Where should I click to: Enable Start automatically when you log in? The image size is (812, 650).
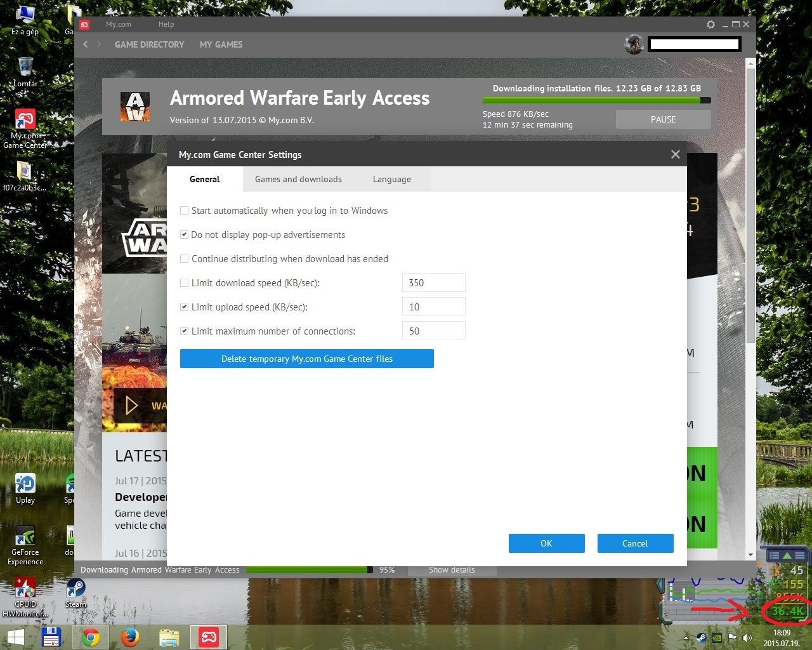click(x=184, y=211)
